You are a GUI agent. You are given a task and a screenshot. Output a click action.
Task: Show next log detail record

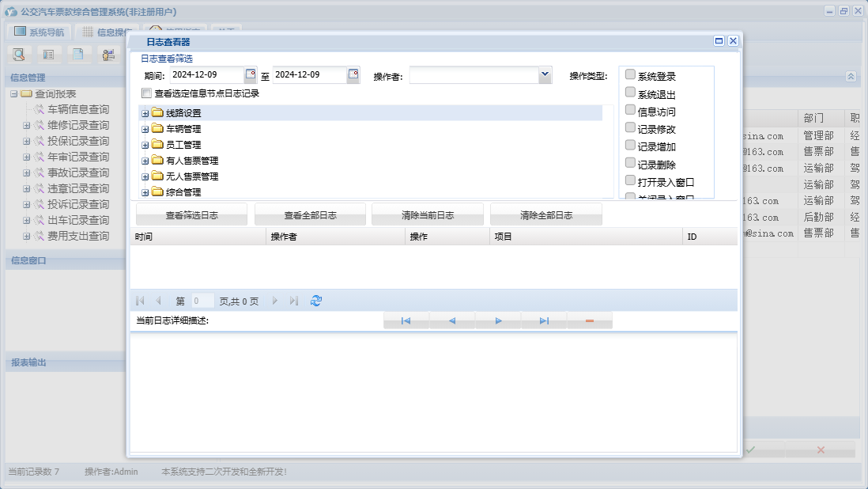click(x=498, y=320)
